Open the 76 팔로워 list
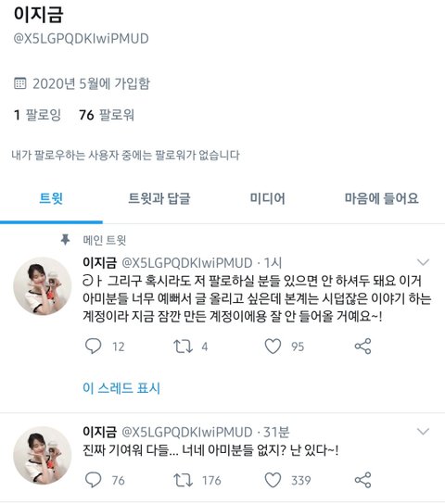The image size is (445, 504). click(x=107, y=115)
